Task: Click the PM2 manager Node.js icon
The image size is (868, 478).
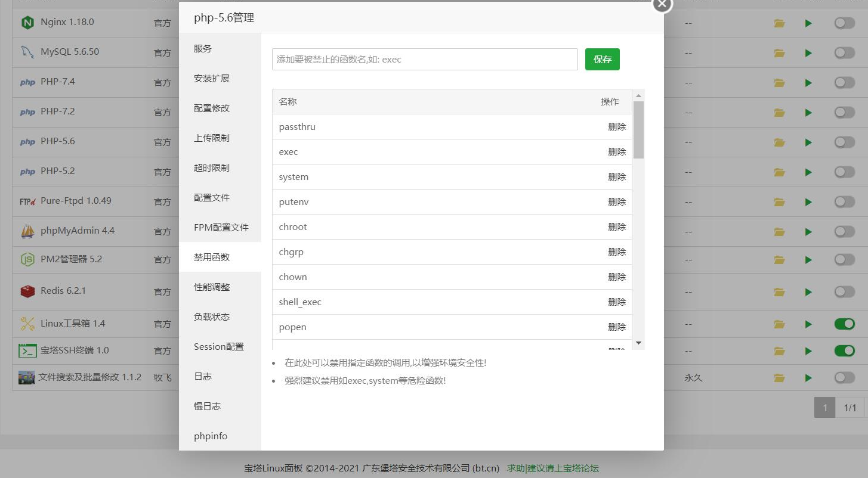Action: tap(27, 260)
